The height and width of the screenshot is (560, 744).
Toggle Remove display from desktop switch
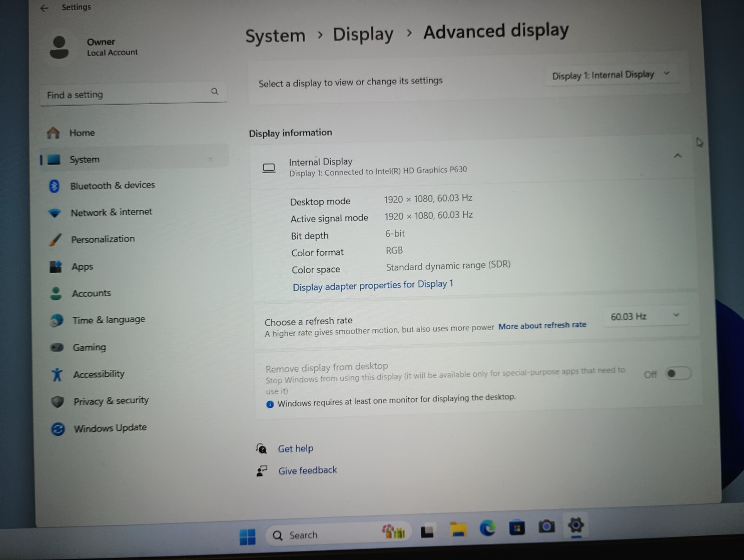678,373
